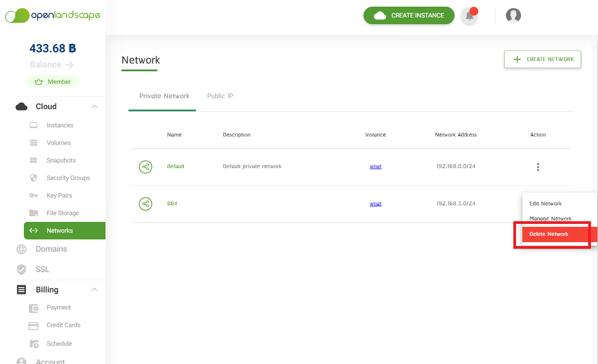Click the Billing section label
The height and width of the screenshot is (364, 598).
47,290
